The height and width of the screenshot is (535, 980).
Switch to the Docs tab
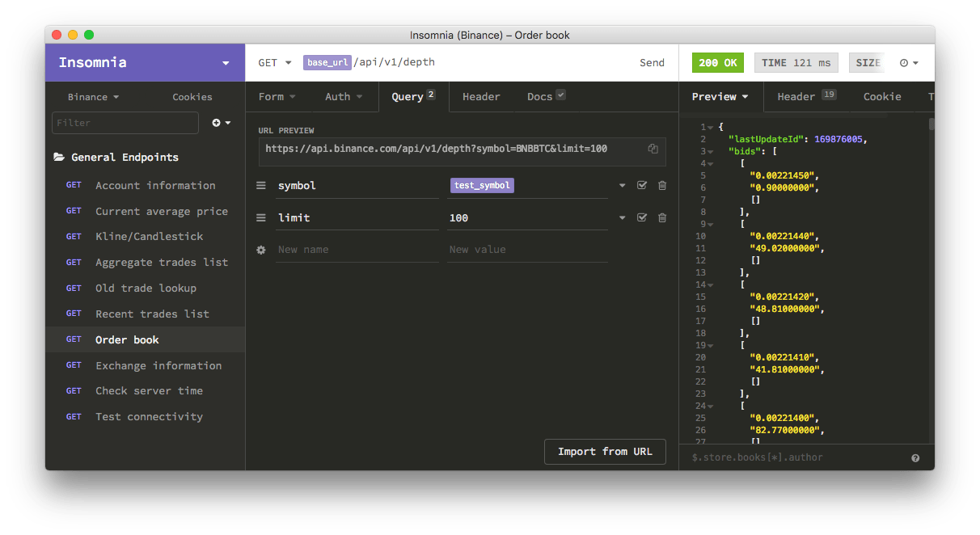546,96
